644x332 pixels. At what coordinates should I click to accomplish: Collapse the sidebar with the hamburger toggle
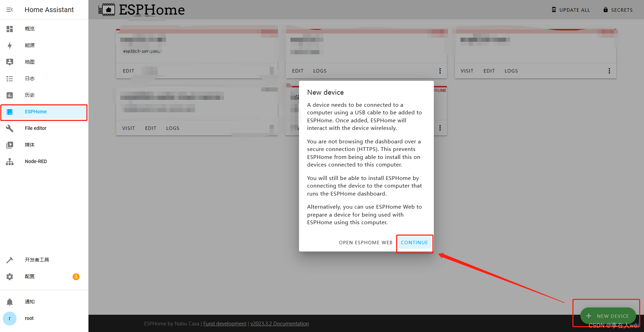(9, 9)
